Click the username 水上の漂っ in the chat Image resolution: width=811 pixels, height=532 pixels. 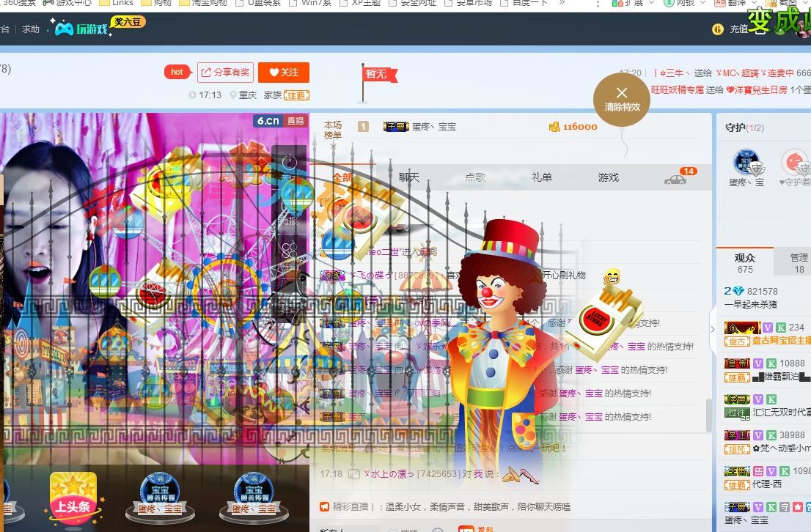click(389, 474)
